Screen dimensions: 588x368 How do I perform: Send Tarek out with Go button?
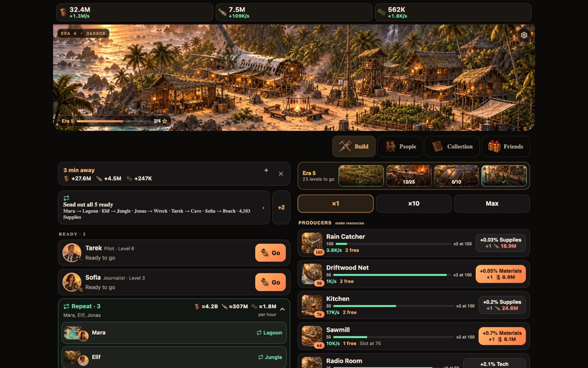(x=270, y=253)
